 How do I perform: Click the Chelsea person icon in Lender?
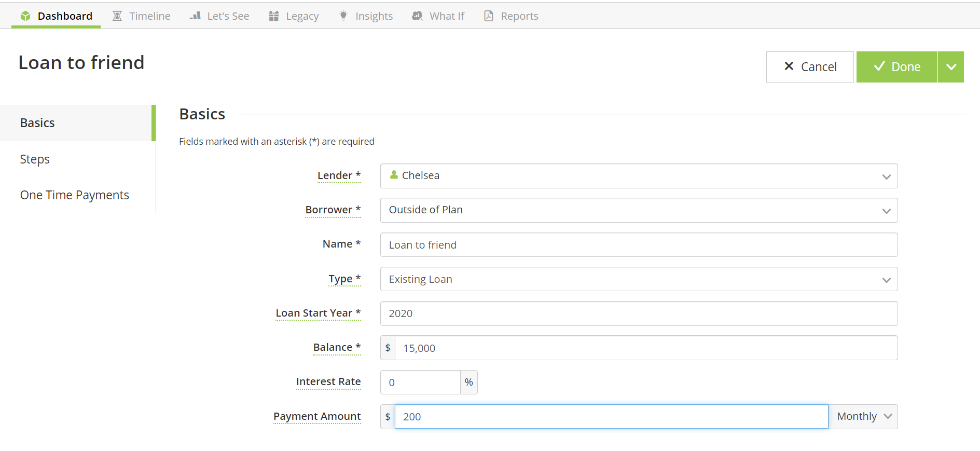[394, 175]
